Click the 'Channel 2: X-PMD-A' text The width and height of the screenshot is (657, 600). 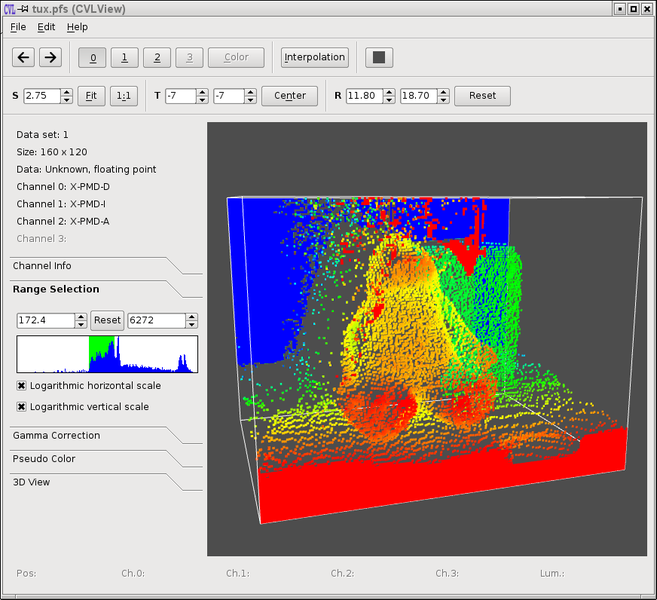pyautogui.click(x=63, y=221)
